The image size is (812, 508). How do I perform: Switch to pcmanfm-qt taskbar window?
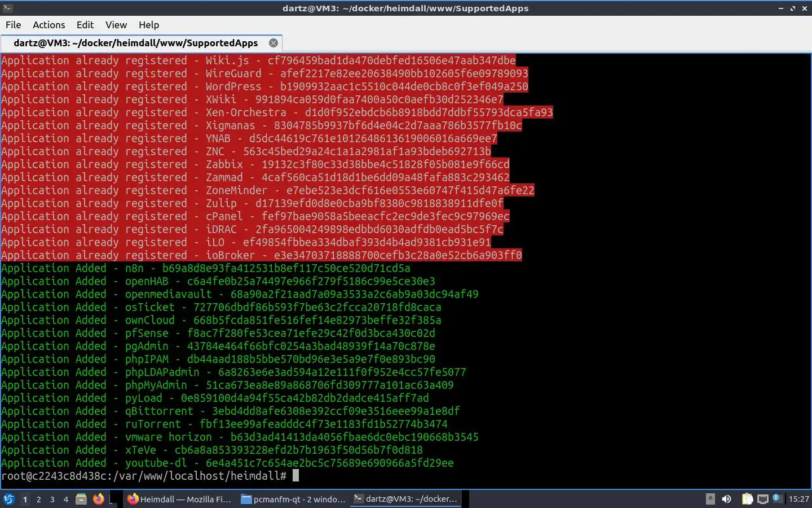point(293,499)
